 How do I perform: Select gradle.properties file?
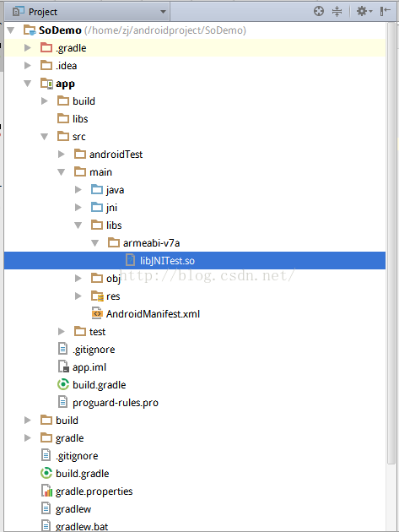tap(94, 491)
